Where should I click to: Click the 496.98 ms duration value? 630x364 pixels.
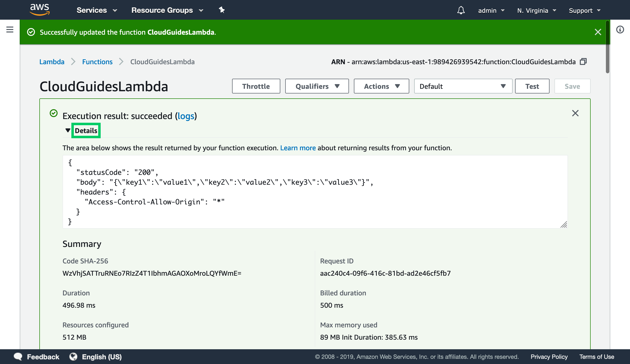(x=79, y=305)
